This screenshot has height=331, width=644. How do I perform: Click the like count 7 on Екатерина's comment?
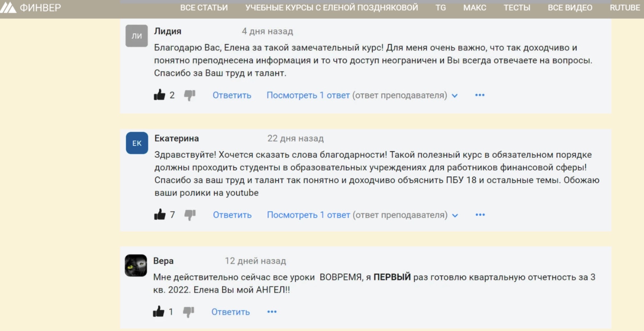tap(172, 215)
